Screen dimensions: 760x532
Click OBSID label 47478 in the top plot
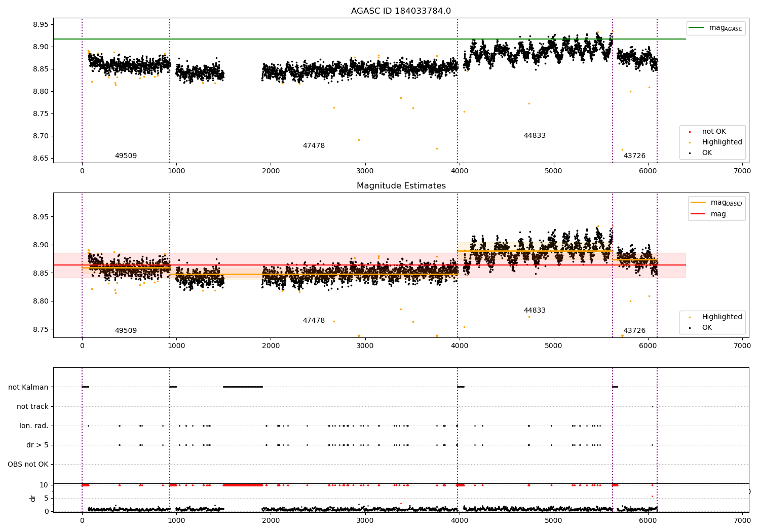(314, 146)
